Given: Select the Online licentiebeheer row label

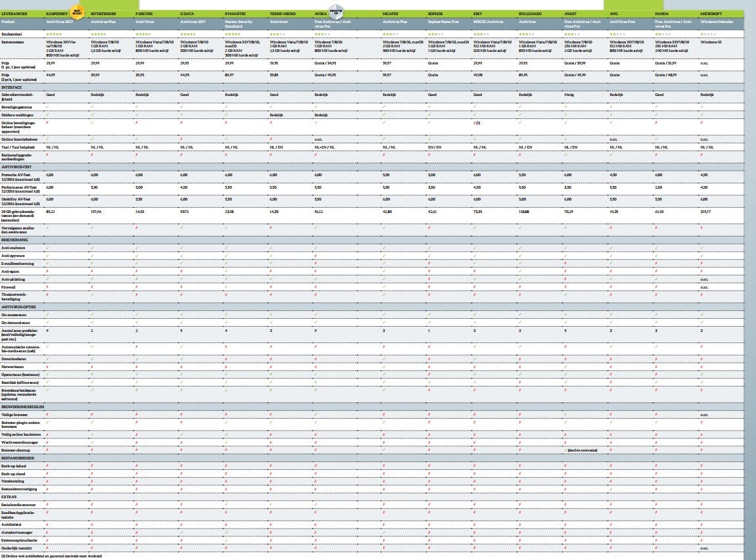Looking at the screenshot, I should pyautogui.click(x=19, y=139).
